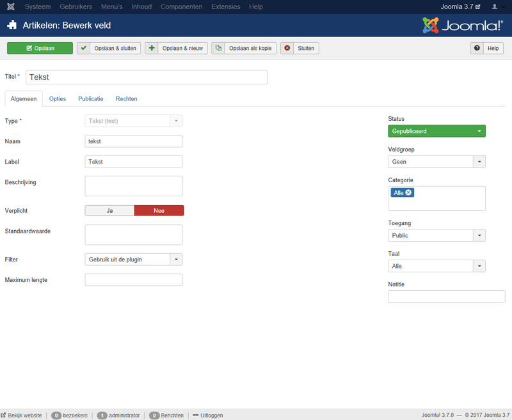512x420 pixels.
Task: Set Verplicht to Ja
Action: click(x=109, y=210)
